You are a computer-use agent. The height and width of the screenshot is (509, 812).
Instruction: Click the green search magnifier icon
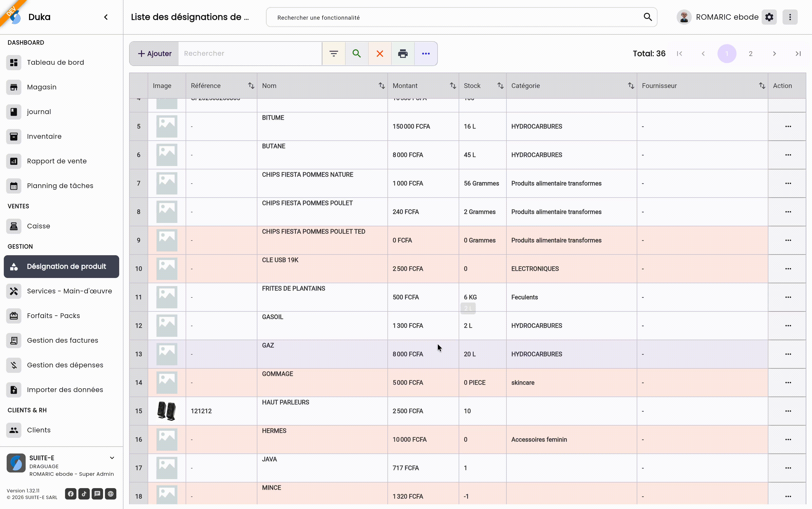point(356,54)
